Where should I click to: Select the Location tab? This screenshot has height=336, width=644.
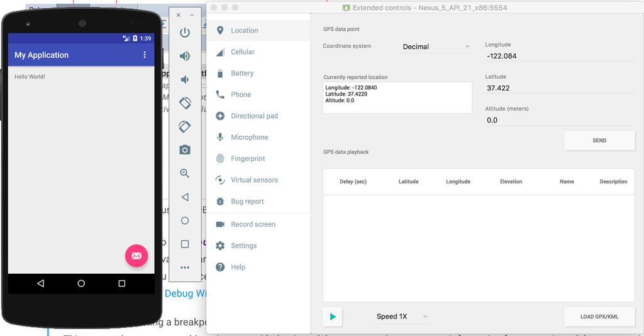[x=258, y=30]
